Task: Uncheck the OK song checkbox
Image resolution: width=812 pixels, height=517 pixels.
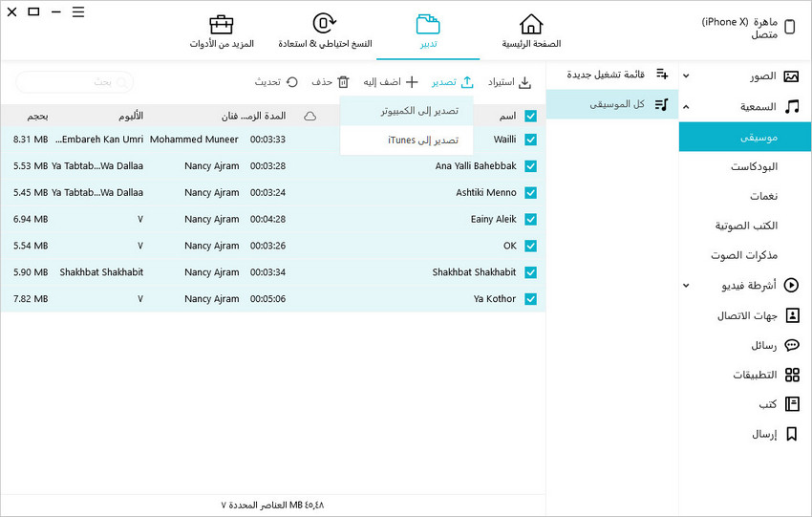Action: (530, 246)
